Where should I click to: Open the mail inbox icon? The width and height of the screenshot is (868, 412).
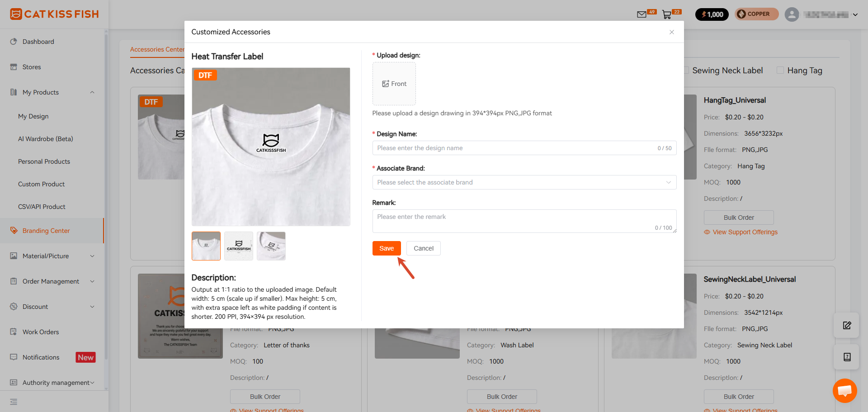(641, 14)
